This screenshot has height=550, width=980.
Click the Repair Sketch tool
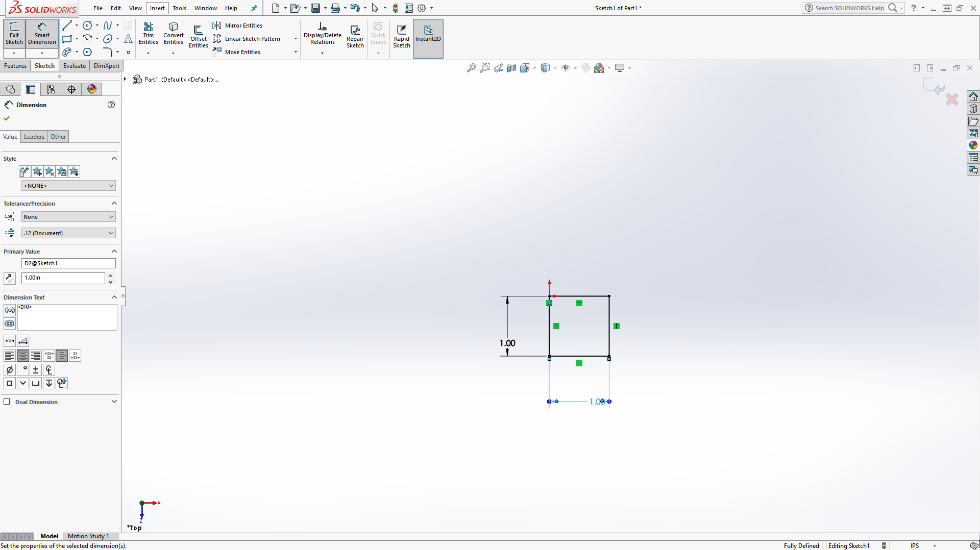pyautogui.click(x=355, y=36)
